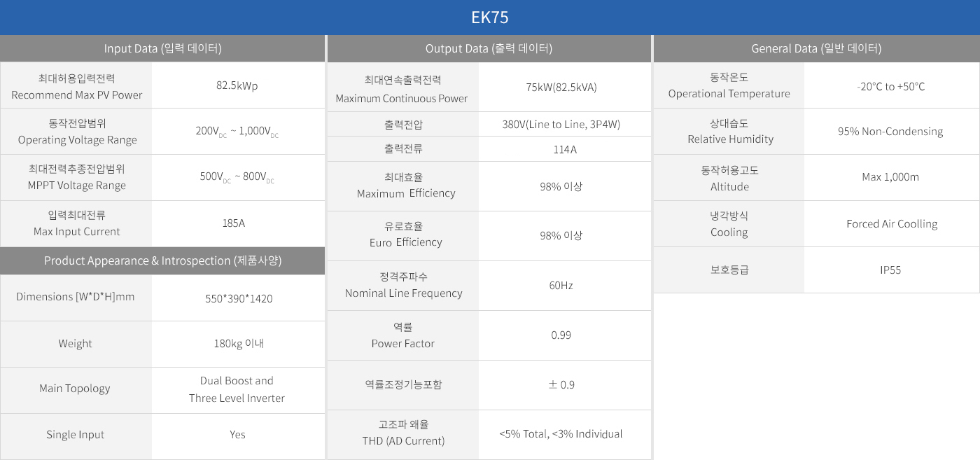Click the Product Appearance & Introspection header
Viewport: 980px width, 460px height.
[162, 260]
